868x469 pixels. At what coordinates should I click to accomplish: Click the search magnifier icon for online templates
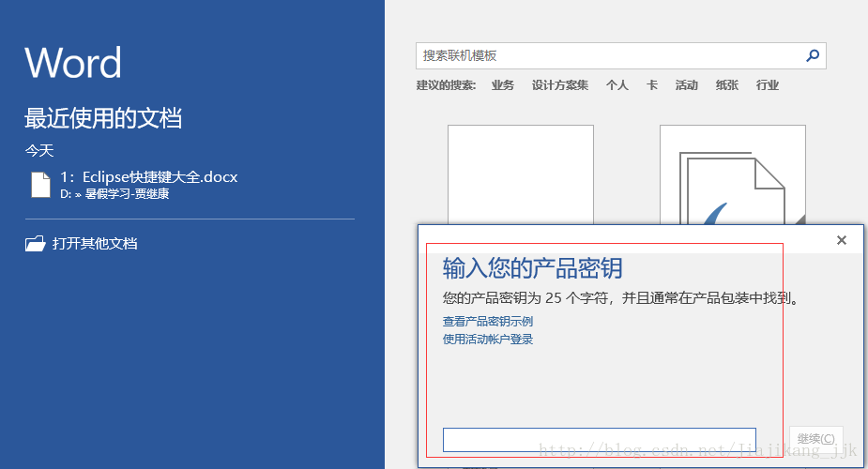point(812,56)
